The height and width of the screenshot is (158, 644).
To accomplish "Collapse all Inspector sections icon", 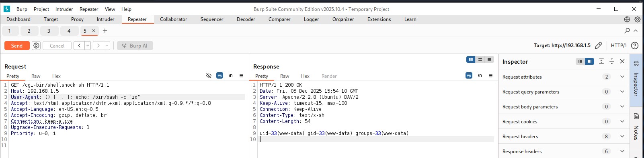I will pyautogui.click(x=612, y=61).
